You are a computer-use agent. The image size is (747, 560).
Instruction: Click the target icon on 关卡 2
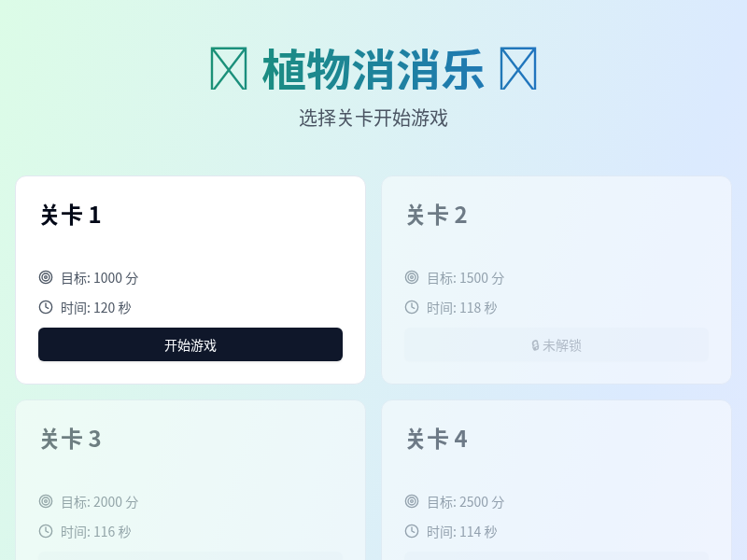[x=411, y=277]
